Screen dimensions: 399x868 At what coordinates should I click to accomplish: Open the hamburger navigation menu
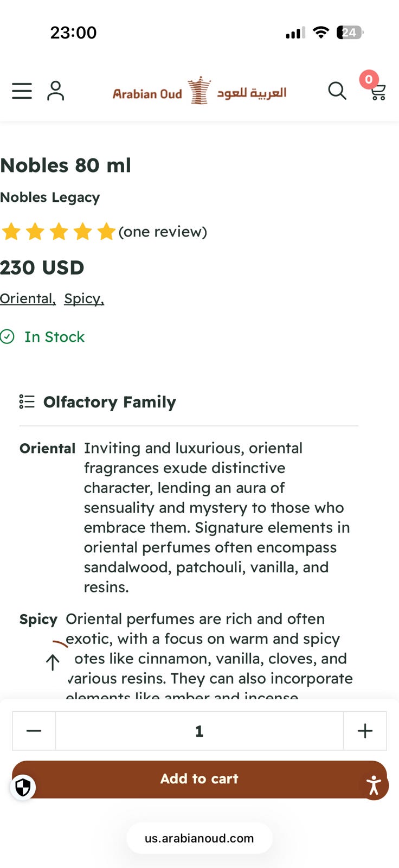[22, 91]
